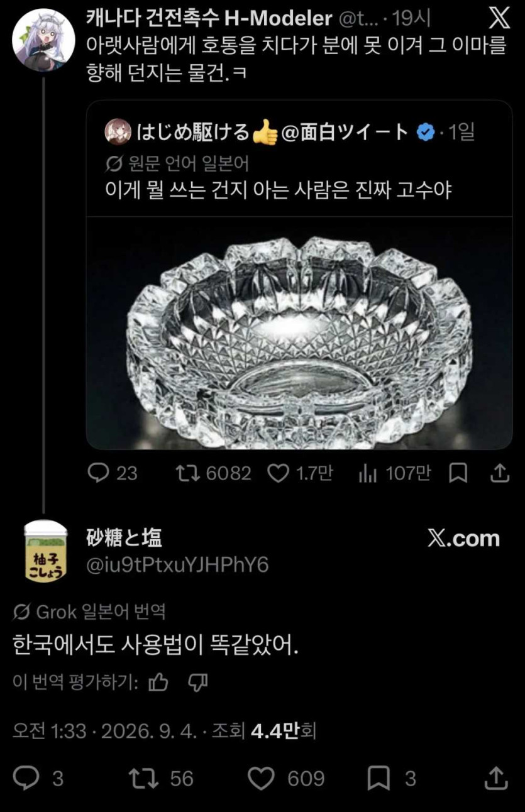
Task: Like the reply with 609 likes
Action: pos(287,779)
